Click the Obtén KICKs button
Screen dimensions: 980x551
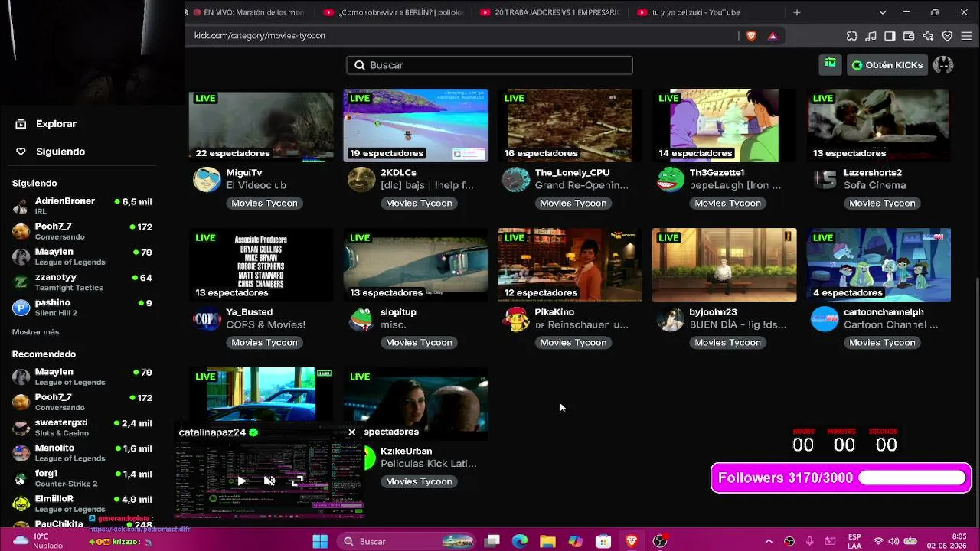click(x=887, y=65)
